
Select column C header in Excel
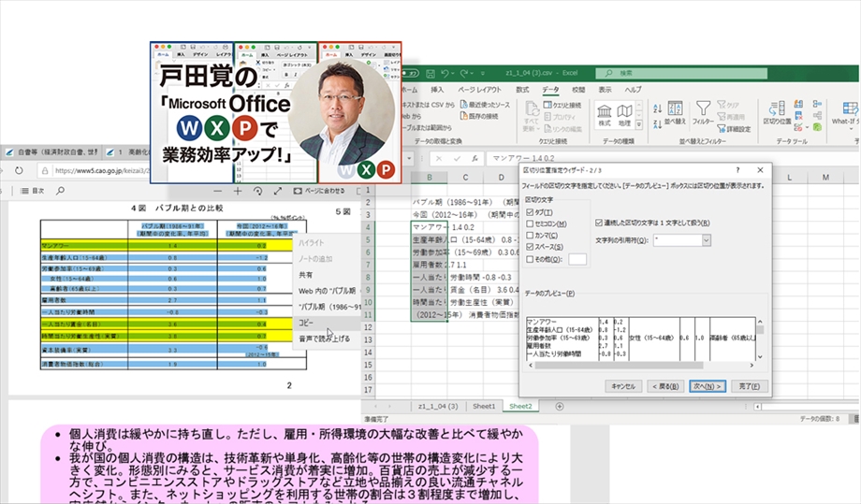click(465, 177)
